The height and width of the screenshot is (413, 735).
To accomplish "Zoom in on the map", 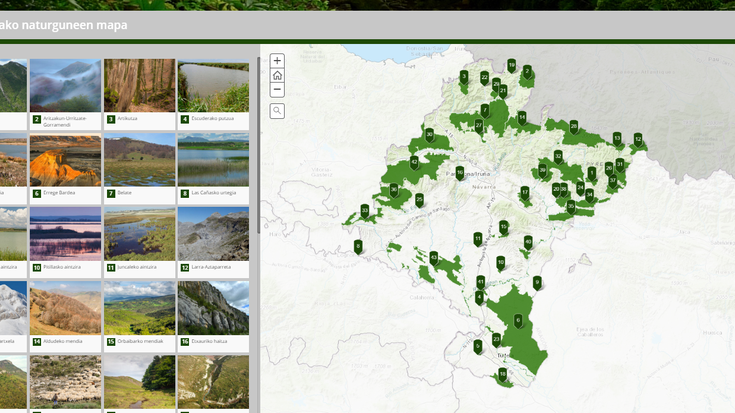I will [277, 60].
